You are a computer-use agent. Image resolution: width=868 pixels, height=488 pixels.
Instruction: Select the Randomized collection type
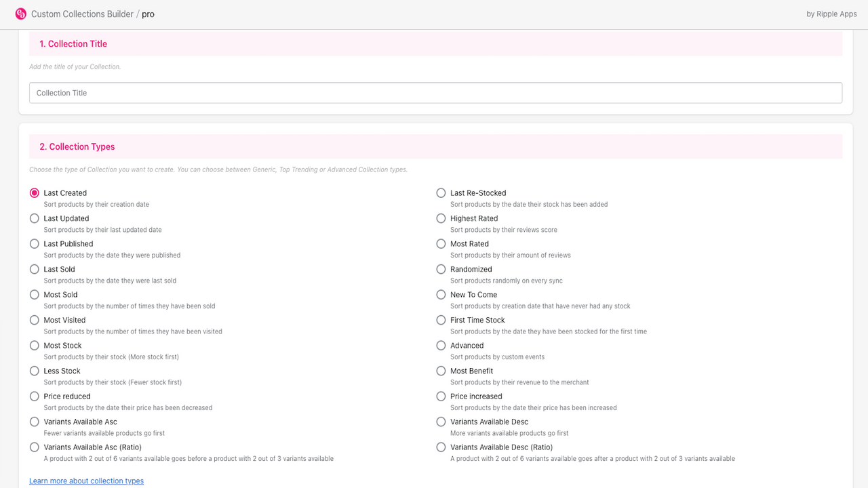click(x=441, y=269)
